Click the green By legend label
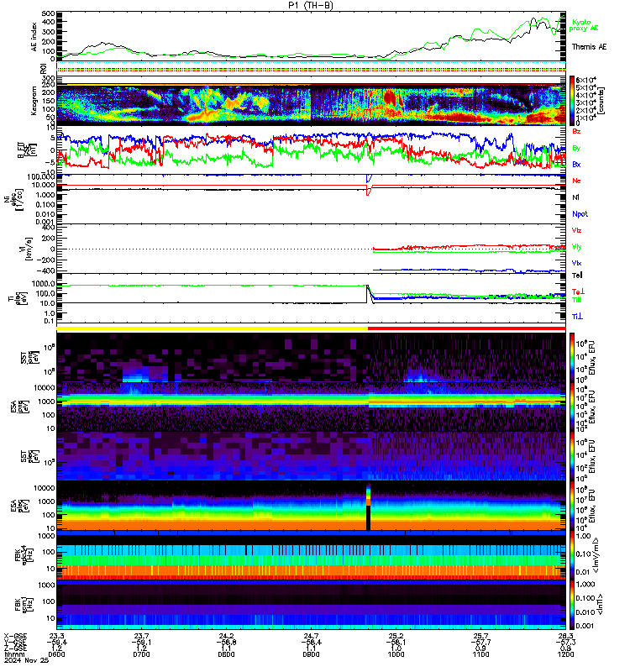 [576, 149]
